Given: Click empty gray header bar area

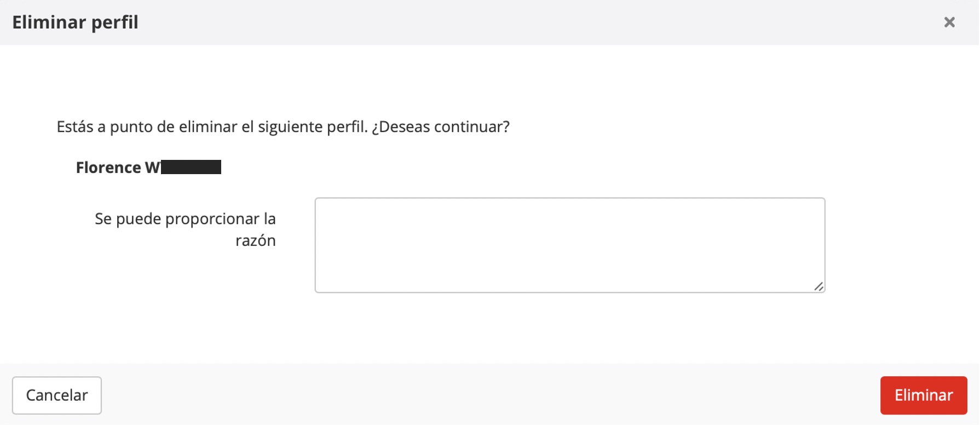Looking at the screenshot, I should (x=493, y=22).
